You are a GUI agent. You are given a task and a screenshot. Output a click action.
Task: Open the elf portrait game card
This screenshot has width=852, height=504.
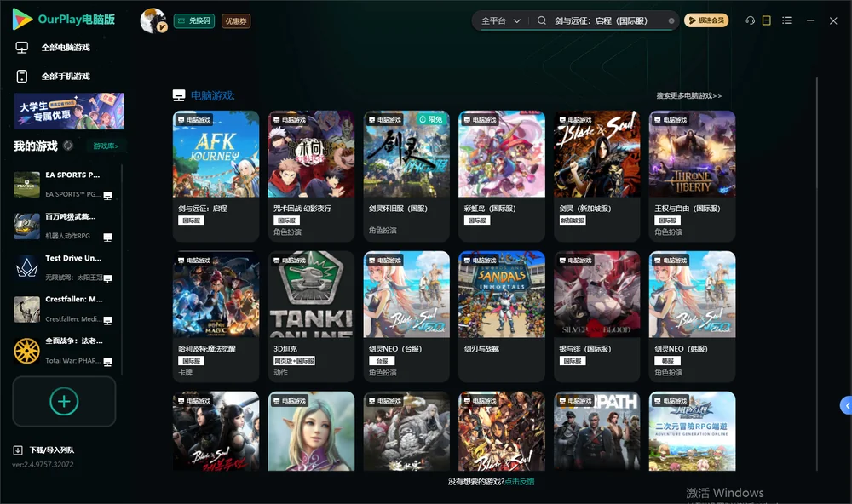(x=311, y=432)
